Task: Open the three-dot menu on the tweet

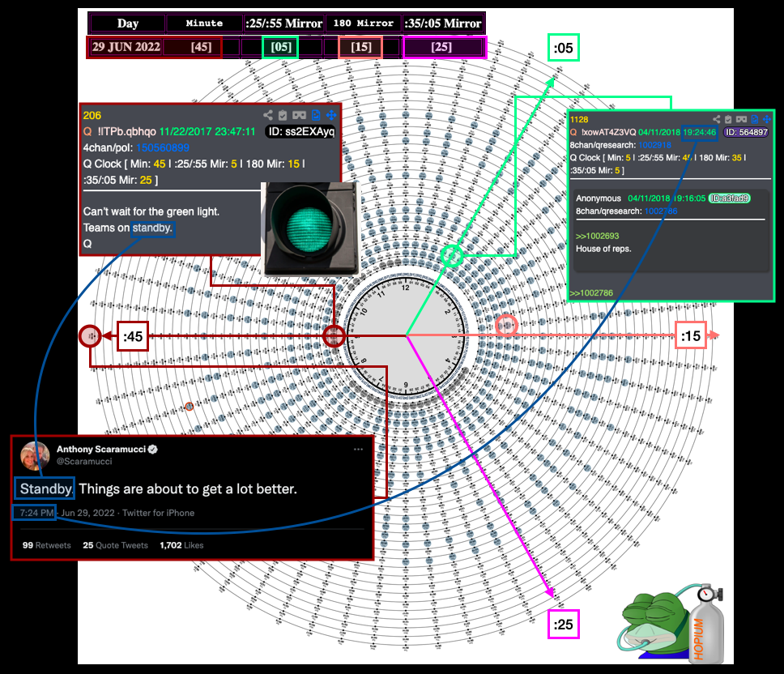Action: (x=358, y=449)
